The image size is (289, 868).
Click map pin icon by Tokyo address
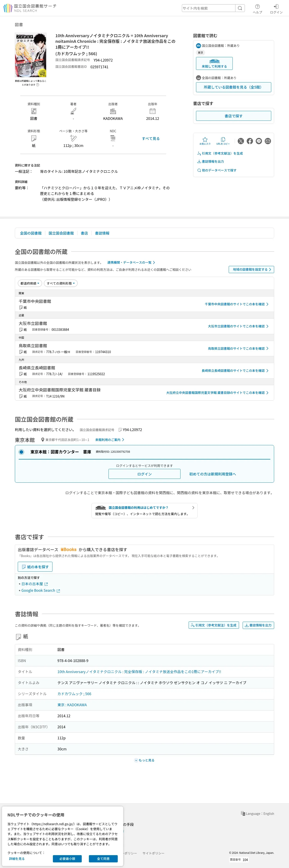43,440
